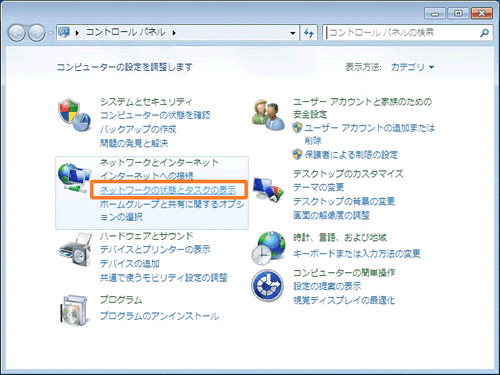Click the Network and Internet globe icon
Image resolution: width=500 pixels, height=375 pixels.
click(x=75, y=178)
